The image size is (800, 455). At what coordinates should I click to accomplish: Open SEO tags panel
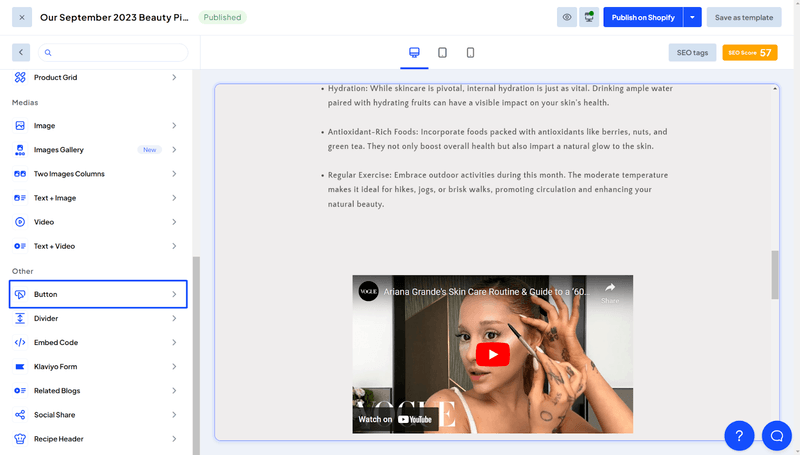(692, 52)
